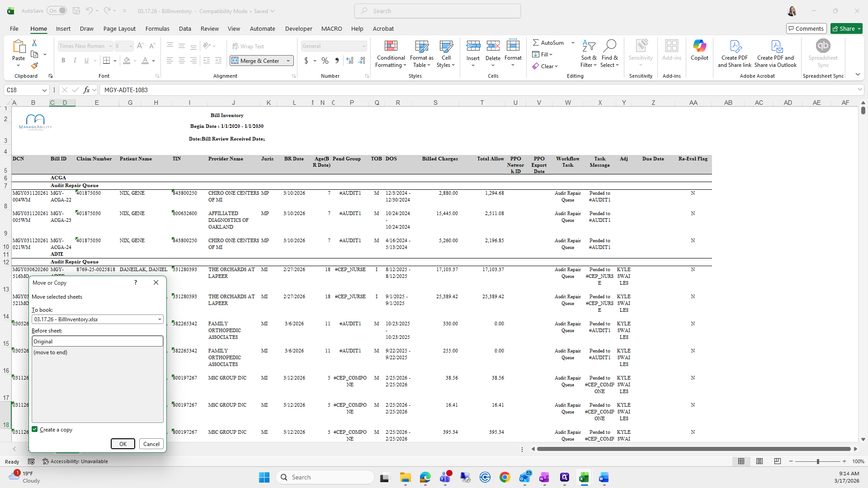868x488 pixels.
Task: Select (move to end) in sheet list
Action: coord(51,352)
